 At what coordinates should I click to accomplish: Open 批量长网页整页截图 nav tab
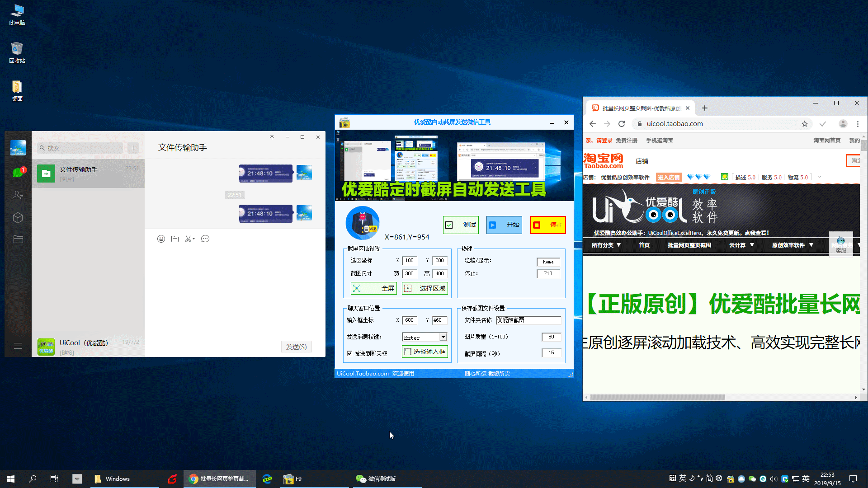689,245
